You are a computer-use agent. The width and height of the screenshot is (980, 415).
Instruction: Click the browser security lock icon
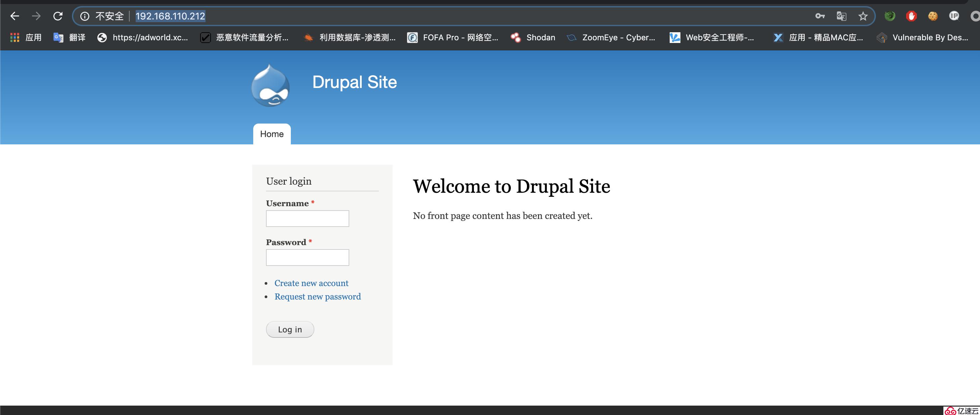(84, 17)
